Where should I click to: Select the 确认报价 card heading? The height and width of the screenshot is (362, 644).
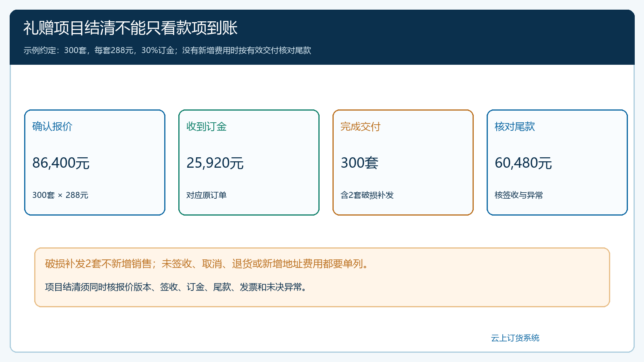[x=52, y=126]
